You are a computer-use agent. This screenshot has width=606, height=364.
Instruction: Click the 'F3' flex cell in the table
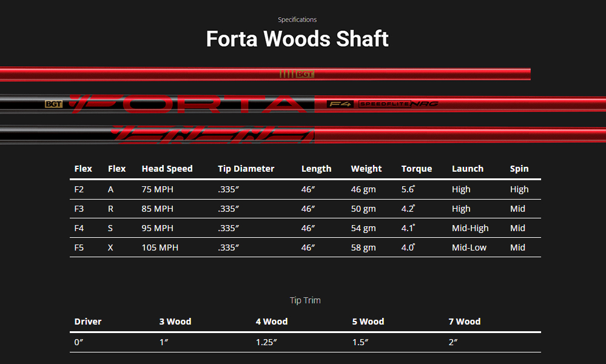[79, 209]
